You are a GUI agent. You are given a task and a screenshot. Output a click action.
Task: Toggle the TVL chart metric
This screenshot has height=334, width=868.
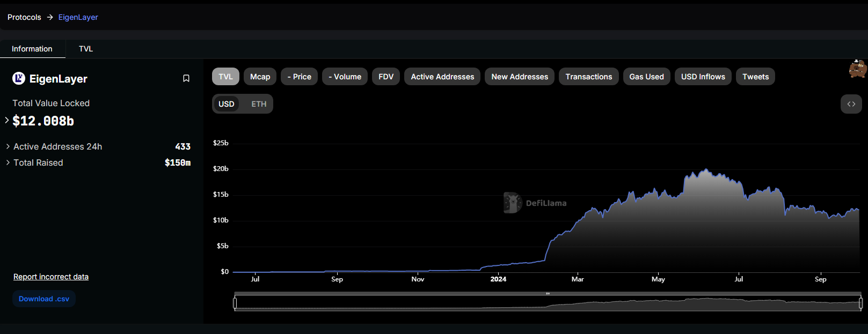click(225, 77)
